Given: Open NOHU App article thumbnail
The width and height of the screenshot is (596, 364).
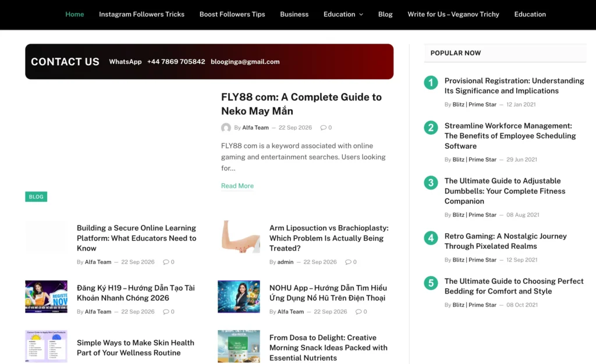Looking at the screenshot, I should (x=239, y=297).
